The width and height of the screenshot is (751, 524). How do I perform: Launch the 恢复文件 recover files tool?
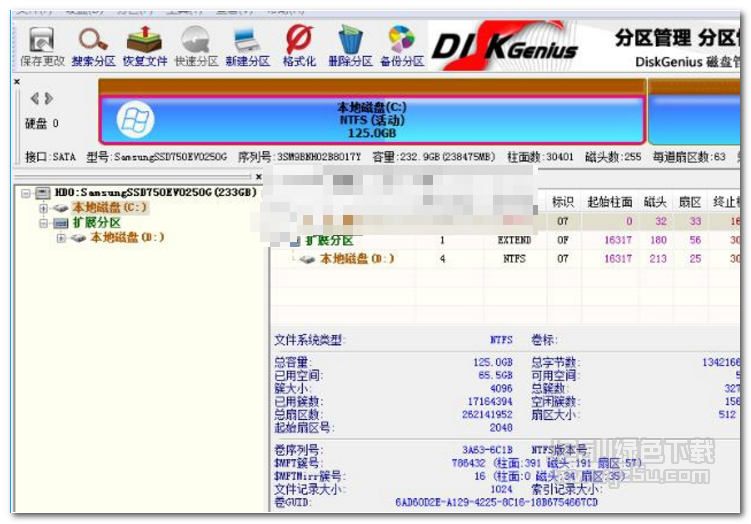click(x=145, y=46)
